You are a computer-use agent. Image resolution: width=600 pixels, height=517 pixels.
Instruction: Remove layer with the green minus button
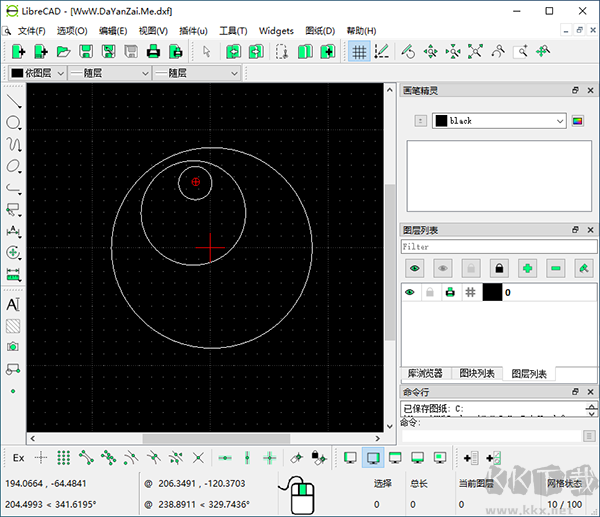click(x=556, y=268)
